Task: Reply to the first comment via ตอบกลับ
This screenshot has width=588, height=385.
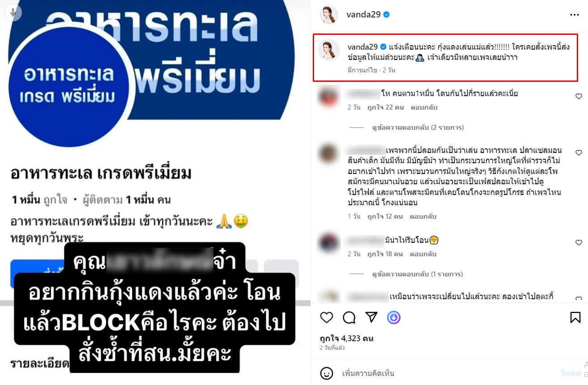Action: [424, 107]
